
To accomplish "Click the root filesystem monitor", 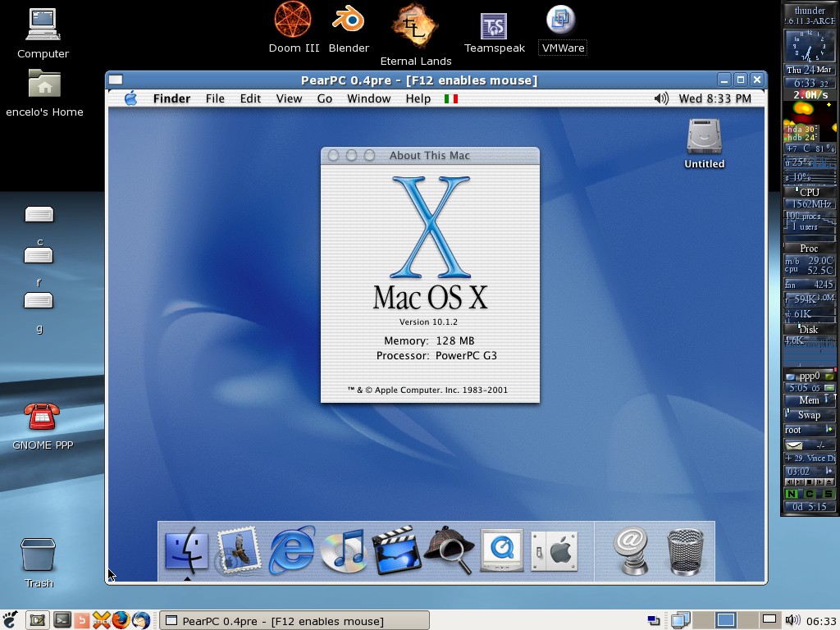I will coord(810,430).
